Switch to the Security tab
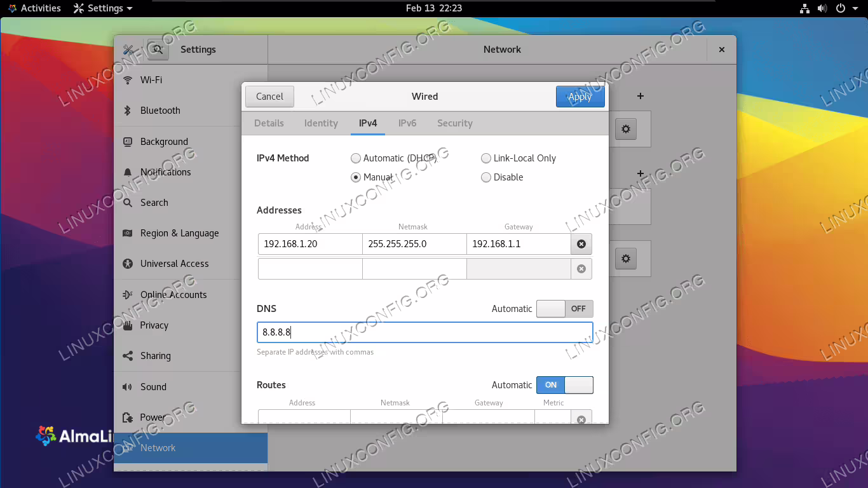 (455, 123)
